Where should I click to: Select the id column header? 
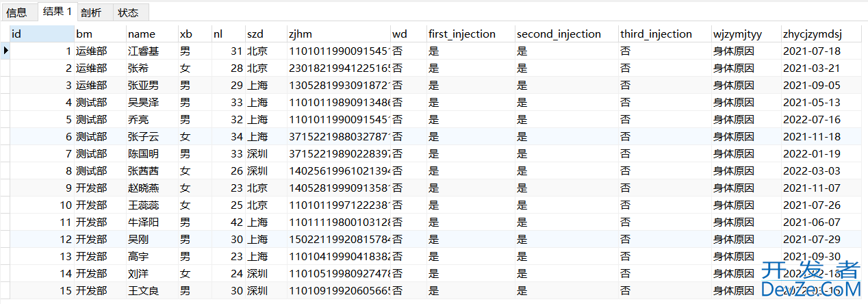(x=42, y=34)
